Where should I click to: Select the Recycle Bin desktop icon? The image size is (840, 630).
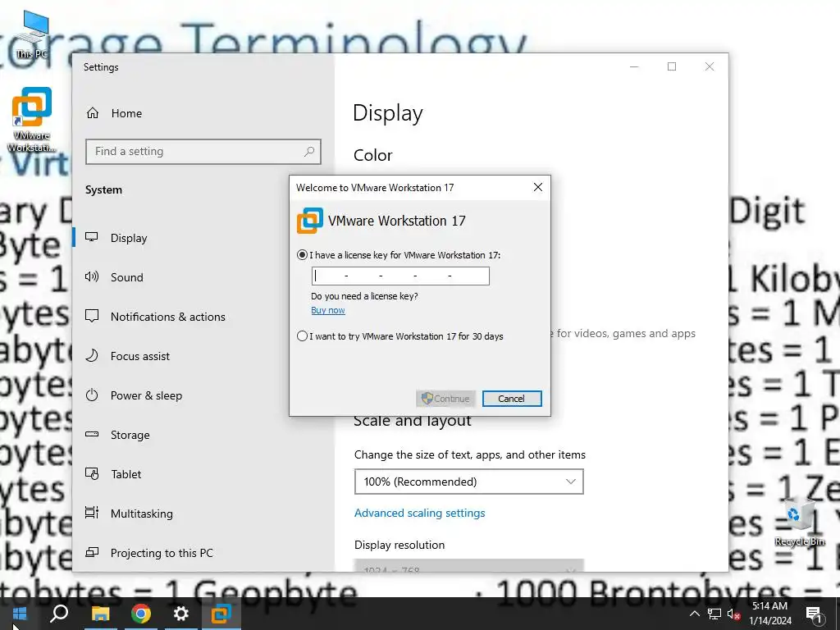799,523
